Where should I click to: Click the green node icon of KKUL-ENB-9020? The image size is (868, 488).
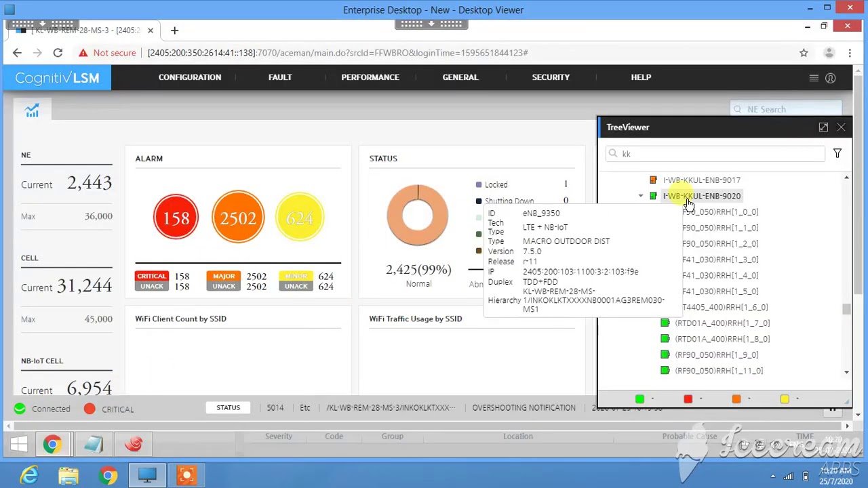653,196
